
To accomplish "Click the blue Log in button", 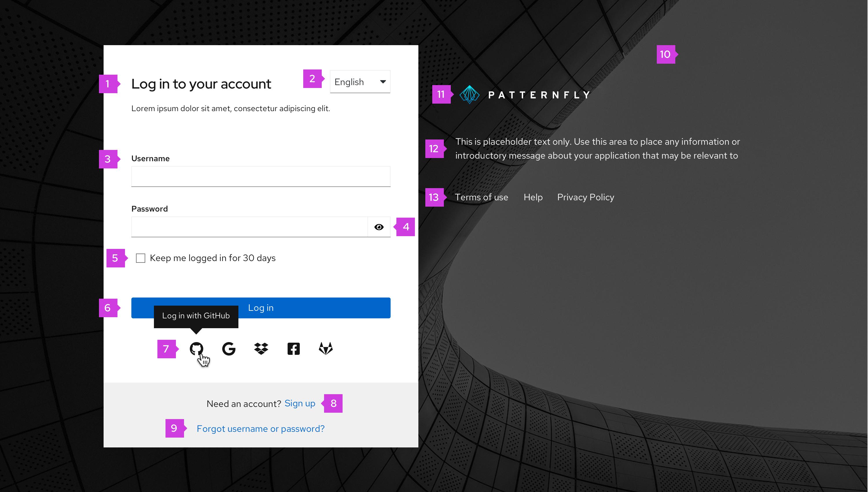I will 260,308.
